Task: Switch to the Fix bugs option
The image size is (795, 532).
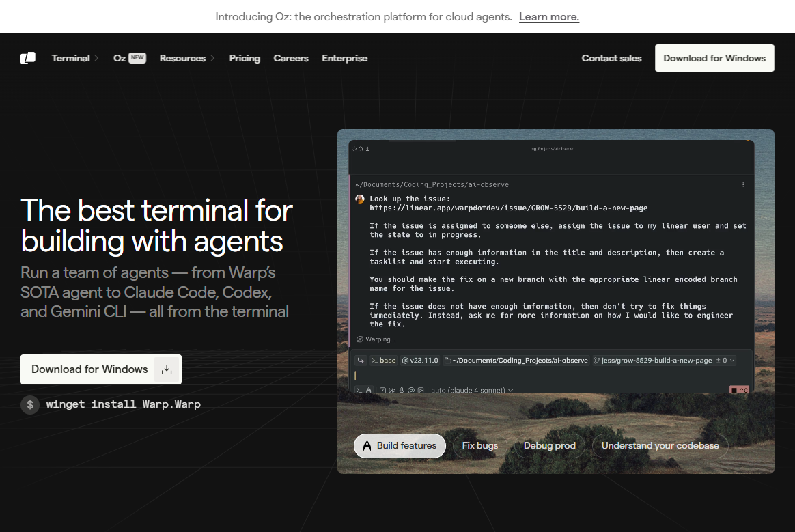Action: (480, 446)
